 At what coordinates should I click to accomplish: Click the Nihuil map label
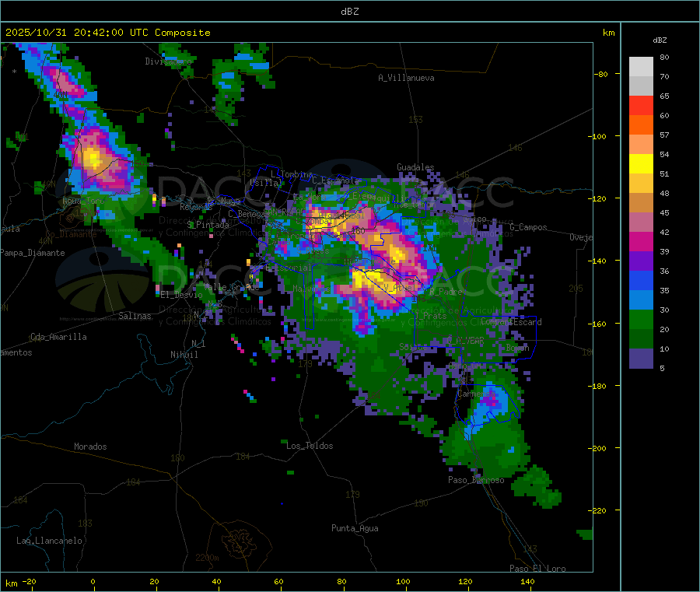pos(184,355)
